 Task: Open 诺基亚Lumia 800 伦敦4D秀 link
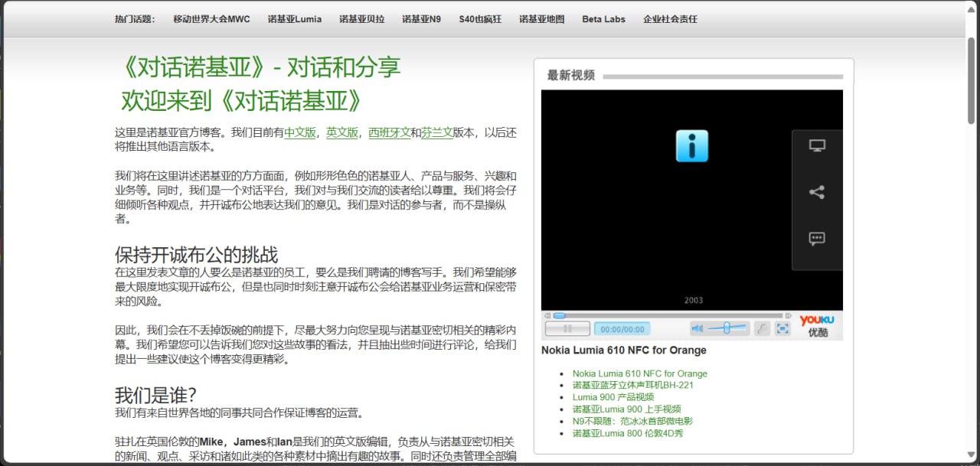(628, 433)
